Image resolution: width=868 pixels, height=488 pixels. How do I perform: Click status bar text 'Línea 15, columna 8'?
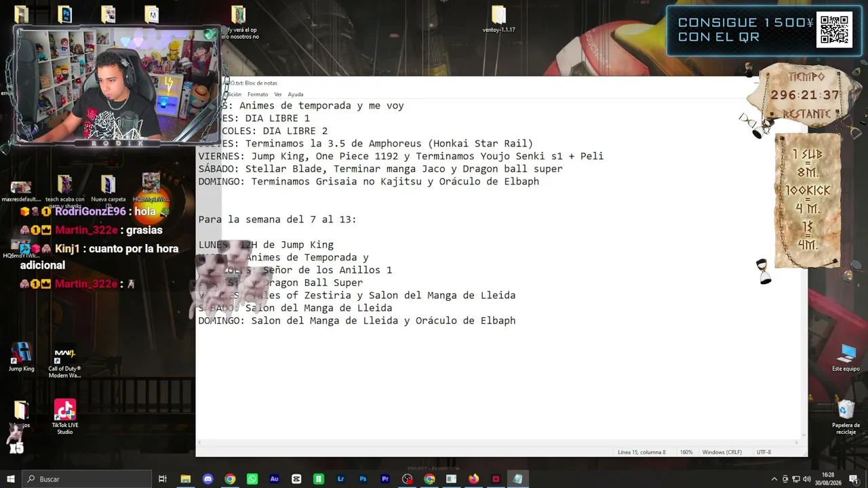642,452
